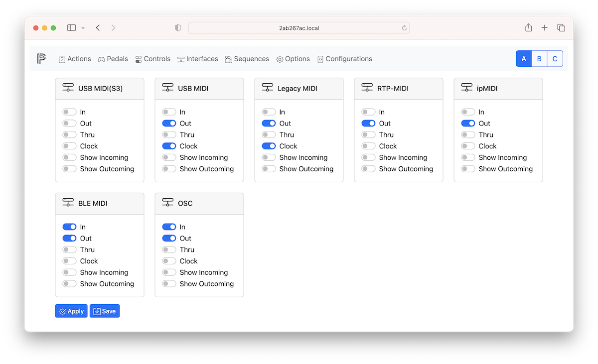Go to the Controls page
The image size is (598, 364).
coord(152,59)
